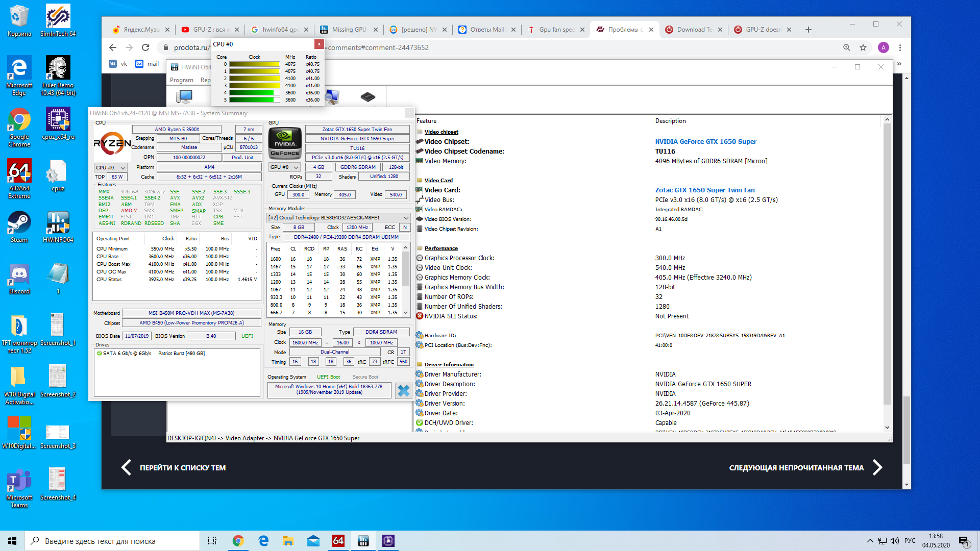Open the Program menu in HWiNFO64

click(x=182, y=80)
